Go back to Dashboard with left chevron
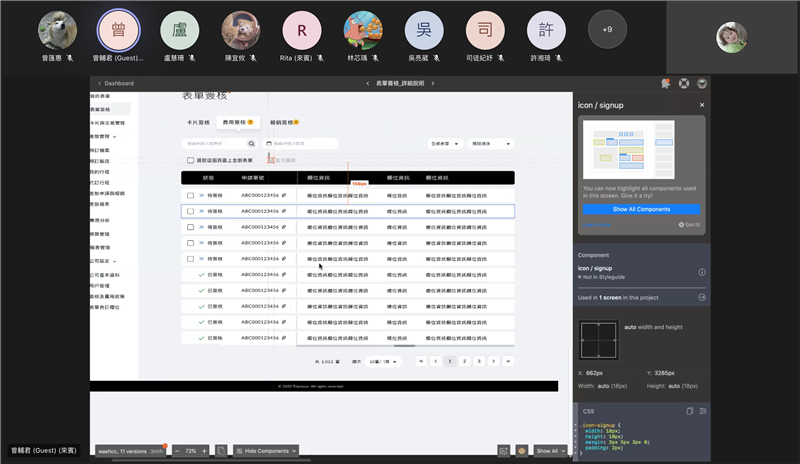 tap(98, 83)
